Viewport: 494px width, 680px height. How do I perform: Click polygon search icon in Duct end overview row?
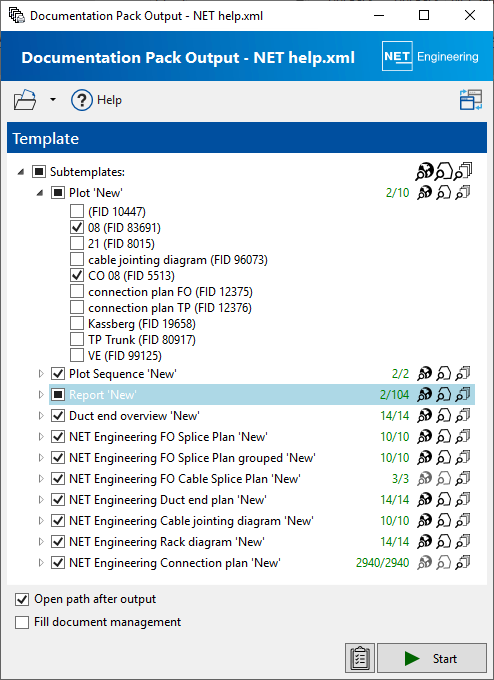443,415
